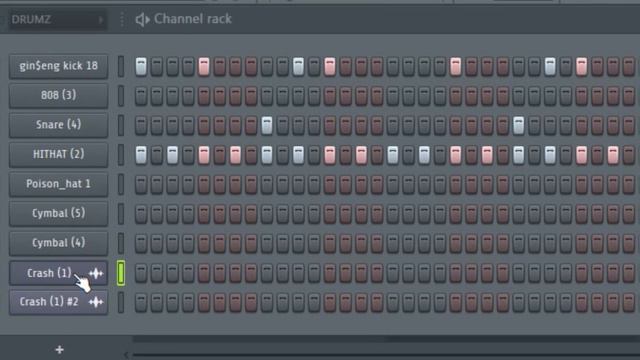Enable step 5 of the Crash (1) row

point(204,273)
